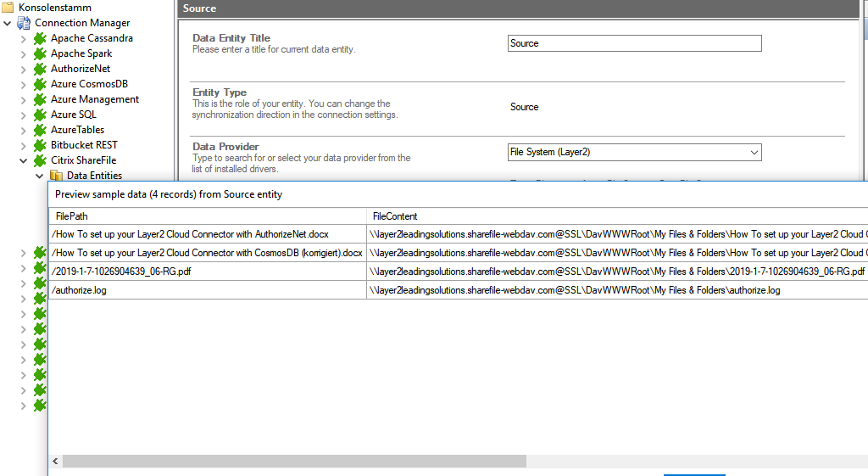
Task: Click the FileContent cell ending in 06-RG.pdf
Action: (x=617, y=272)
